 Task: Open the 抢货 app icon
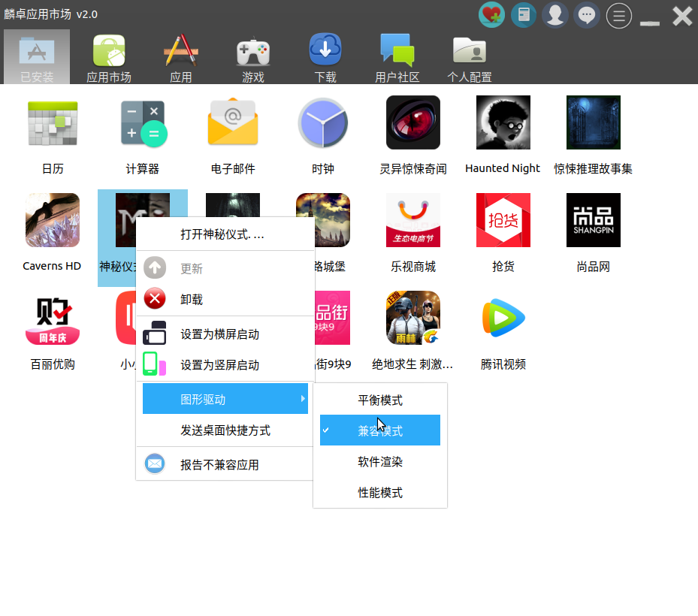click(x=503, y=220)
